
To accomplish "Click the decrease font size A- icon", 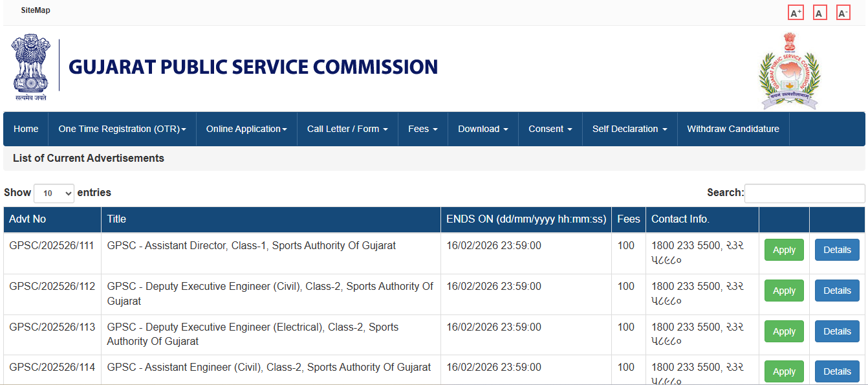I will click(843, 13).
